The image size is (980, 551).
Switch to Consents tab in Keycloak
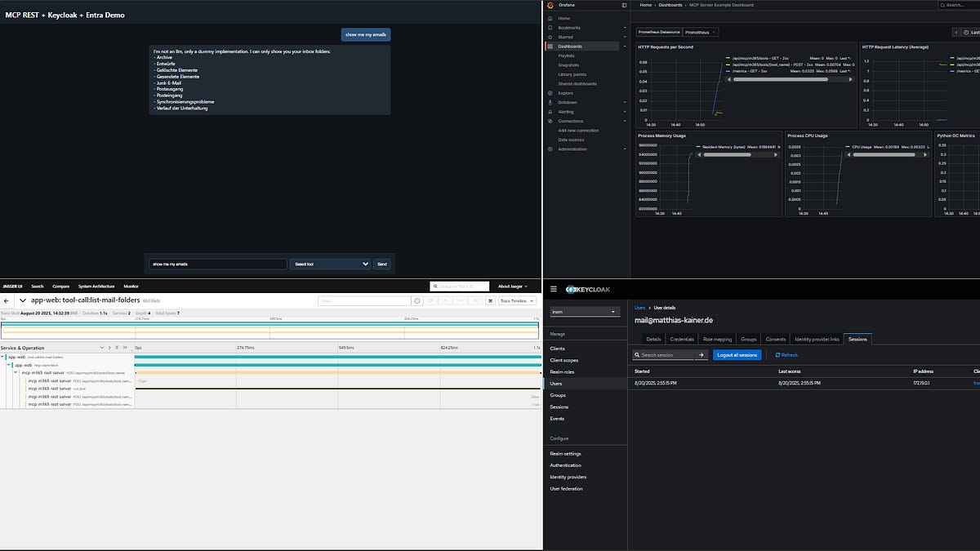(776, 339)
